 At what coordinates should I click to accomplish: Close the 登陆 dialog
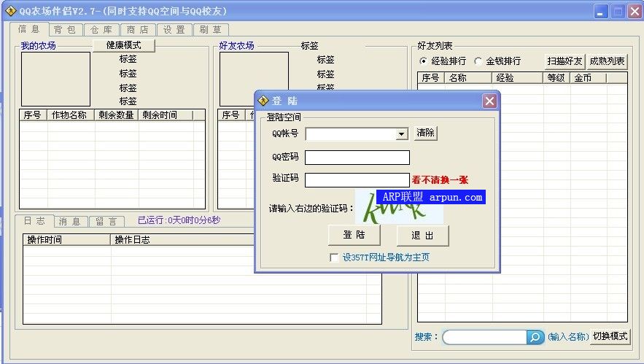tap(489, 101)
